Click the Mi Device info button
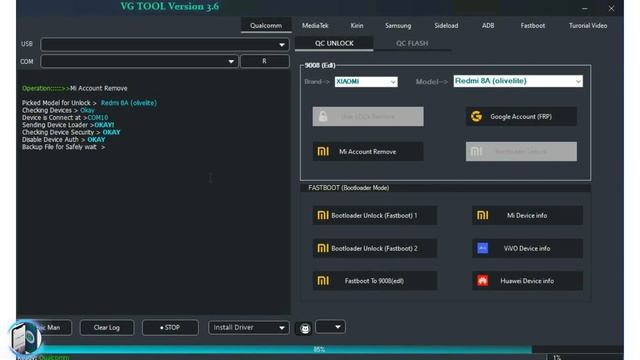Screen dimensions: 640x360 click(527, 216)
